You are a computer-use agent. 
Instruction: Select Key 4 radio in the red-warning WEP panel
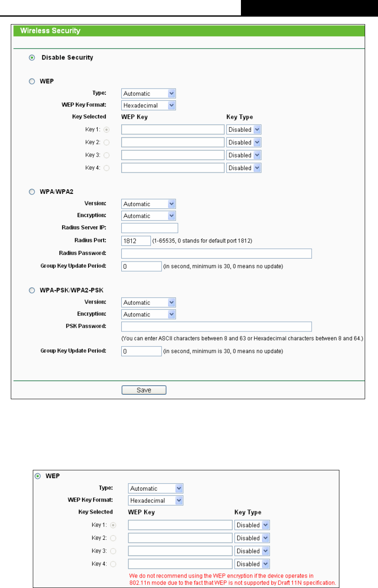click(113, 564)
